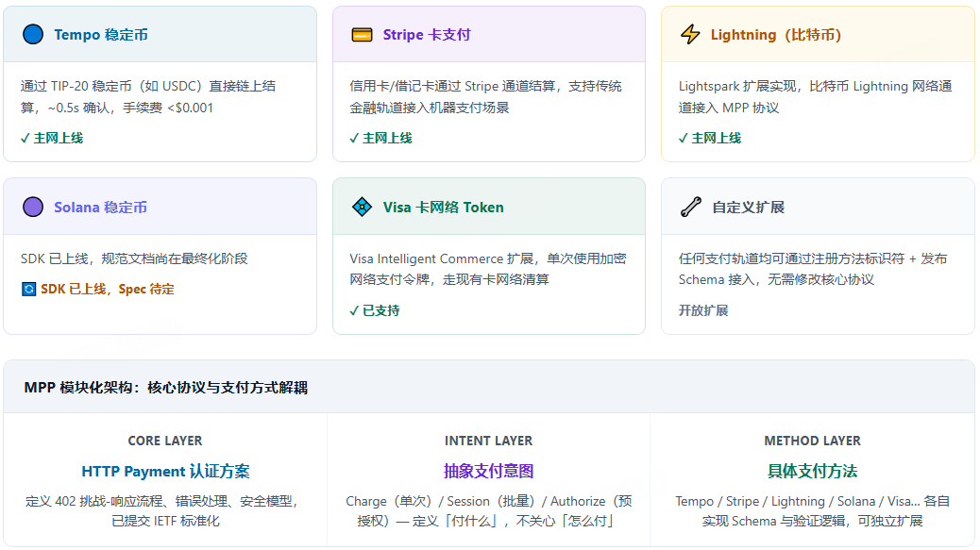Click the blue circle Tempo icon
This screenshot has height=550, width=980.
tap(33, 35)
